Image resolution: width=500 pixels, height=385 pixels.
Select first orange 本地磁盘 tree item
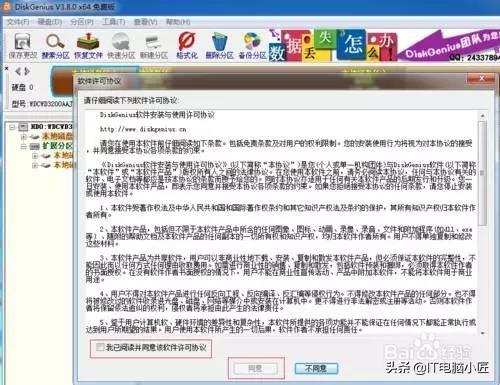click(57, 136)
